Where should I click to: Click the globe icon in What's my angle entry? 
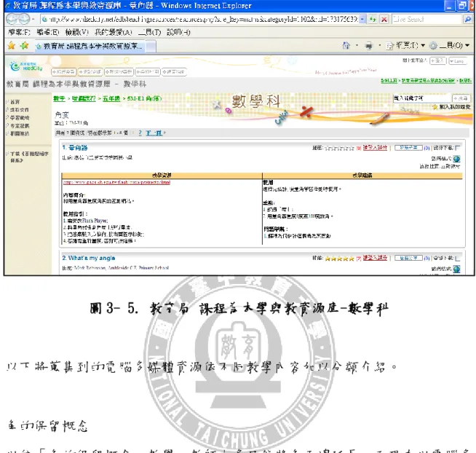(456, 269)
